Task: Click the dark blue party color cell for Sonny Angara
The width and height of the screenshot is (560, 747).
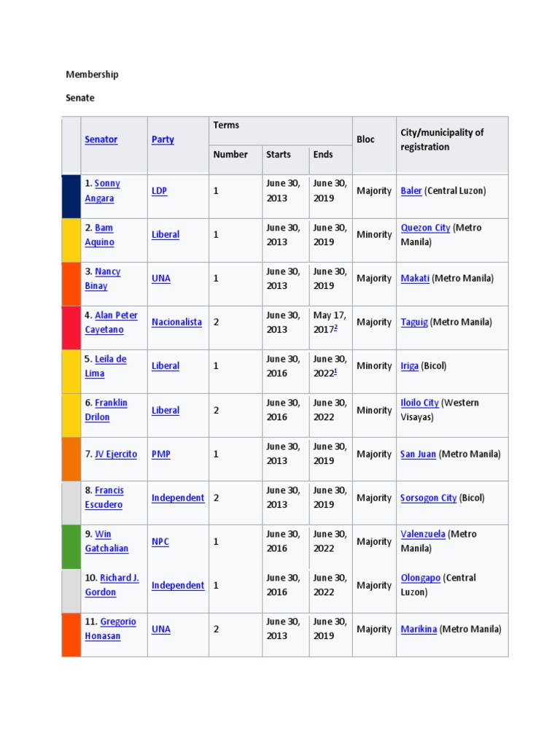Action: point(71,196)
